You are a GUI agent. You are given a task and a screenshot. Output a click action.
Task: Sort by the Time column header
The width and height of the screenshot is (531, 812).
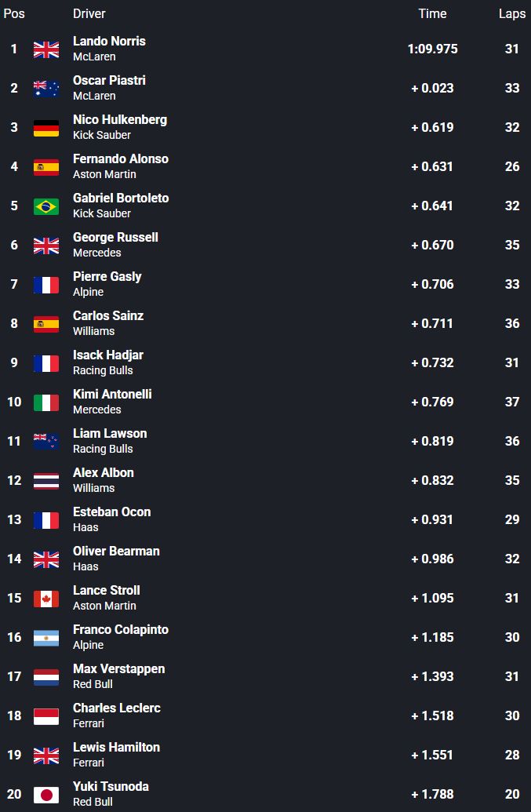pos(432,13)
